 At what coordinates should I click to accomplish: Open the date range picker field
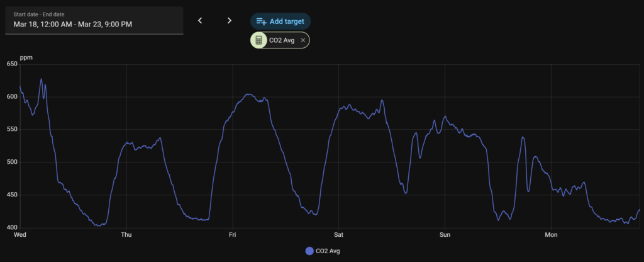pos(94,20)
